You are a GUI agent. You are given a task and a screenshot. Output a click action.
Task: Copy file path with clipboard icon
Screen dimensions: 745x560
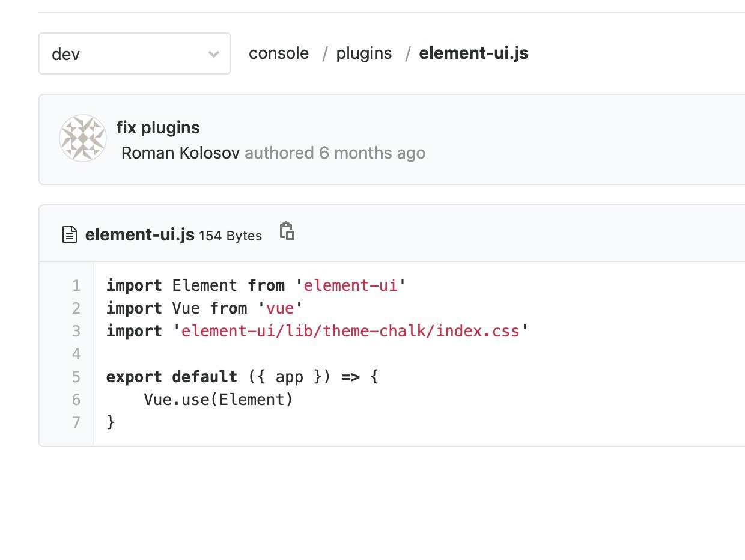coord(287,231)
